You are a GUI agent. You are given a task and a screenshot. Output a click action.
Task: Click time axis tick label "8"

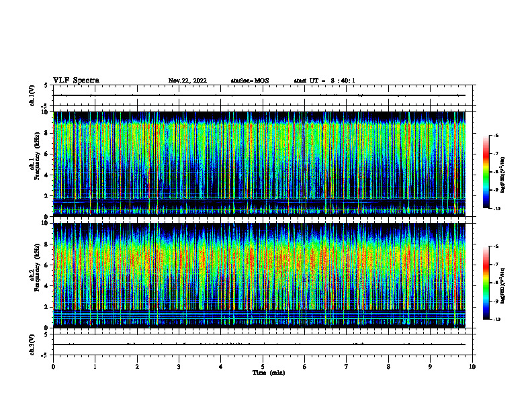388,367
